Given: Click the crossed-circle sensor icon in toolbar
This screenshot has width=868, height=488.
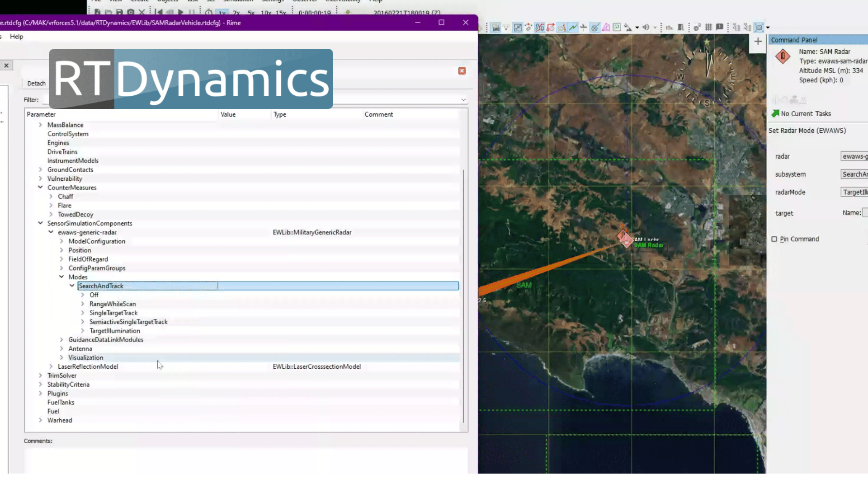Looking at the screenshot, I should coord(595,27).
